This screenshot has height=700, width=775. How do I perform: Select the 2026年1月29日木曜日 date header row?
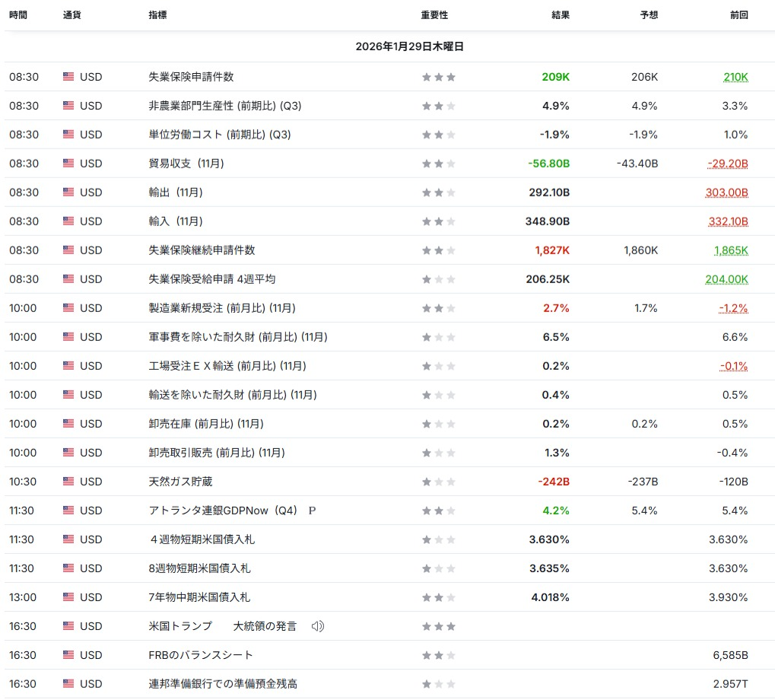point(409,46)
